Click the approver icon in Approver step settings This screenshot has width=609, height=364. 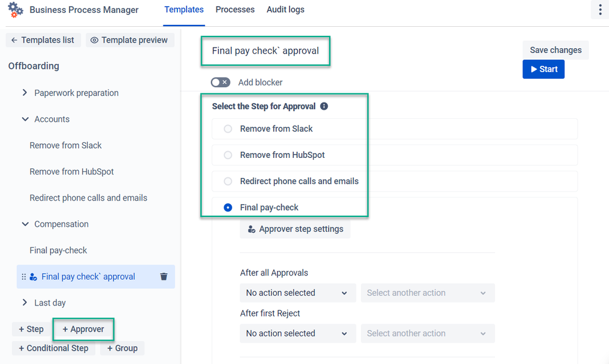pyautogui.click(x=251, y=229)
